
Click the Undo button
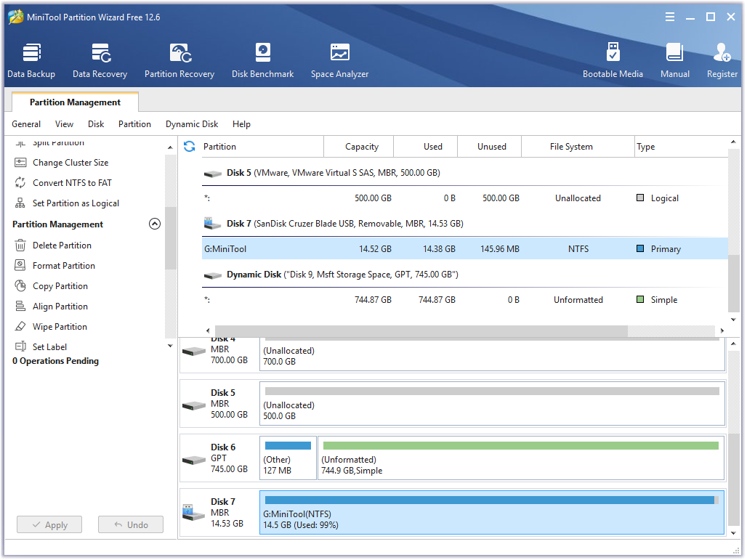(130, 524)
